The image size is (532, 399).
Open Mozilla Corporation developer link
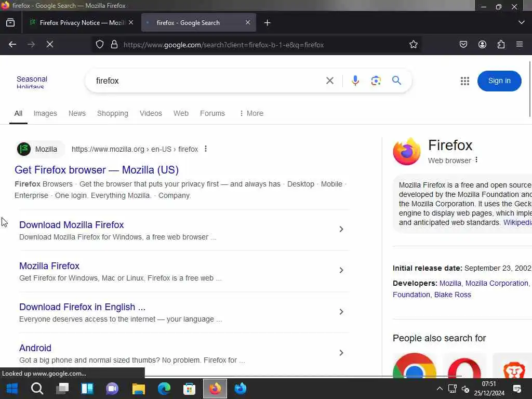pyautogui.click(x=497, y=283)
